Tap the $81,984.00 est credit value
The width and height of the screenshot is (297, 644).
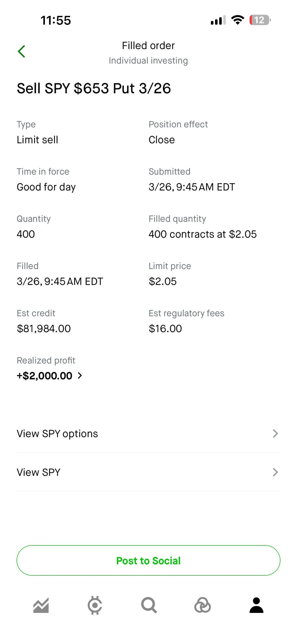(x=44, y=329)
